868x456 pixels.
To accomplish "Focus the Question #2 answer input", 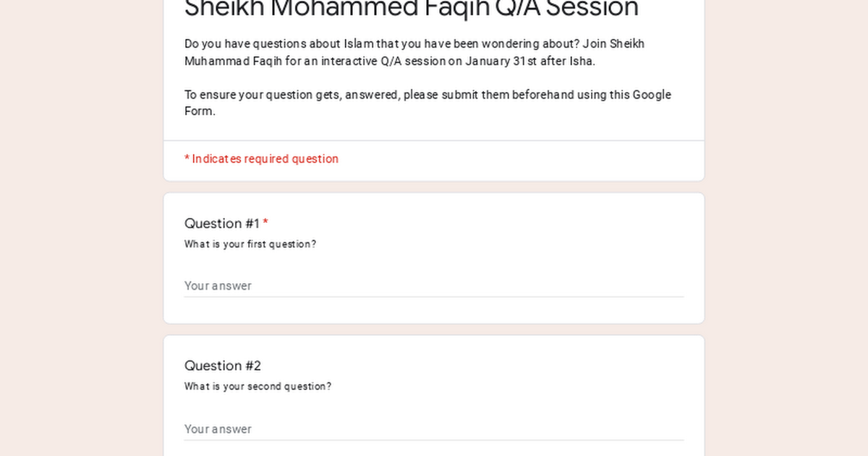I will tap(433, 429).
